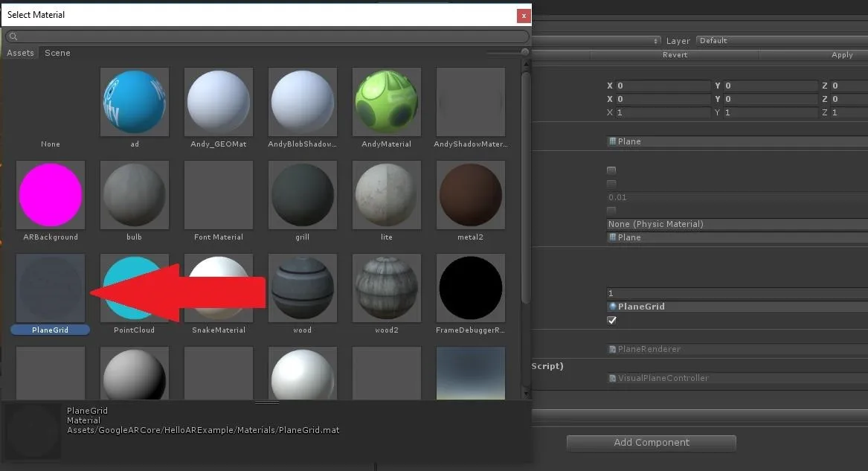Uncheck the checkbox below the PlaneGrid field
This screenshot has height=471, width=868.
(x=611, y=321)
